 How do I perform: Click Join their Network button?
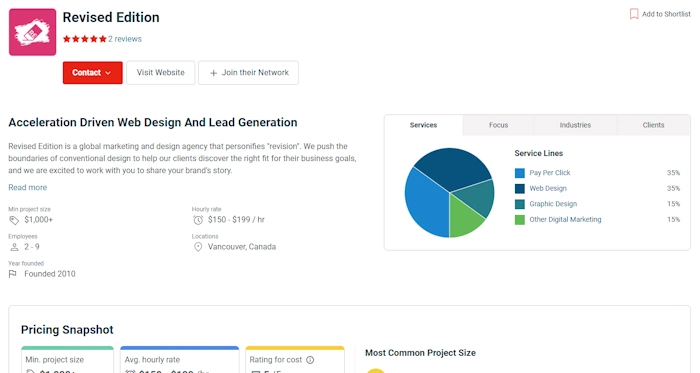[x=248, y=73]
